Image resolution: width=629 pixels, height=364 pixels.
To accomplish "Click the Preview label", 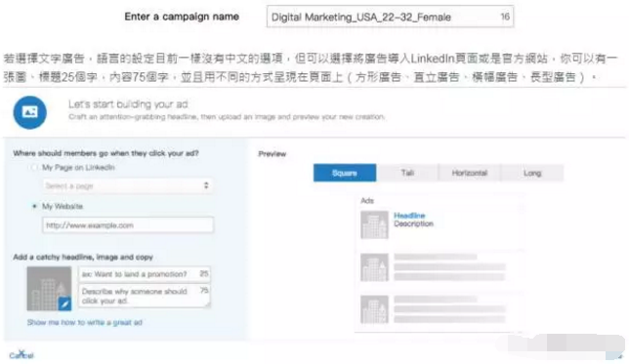I will click(x=273, y=154).
